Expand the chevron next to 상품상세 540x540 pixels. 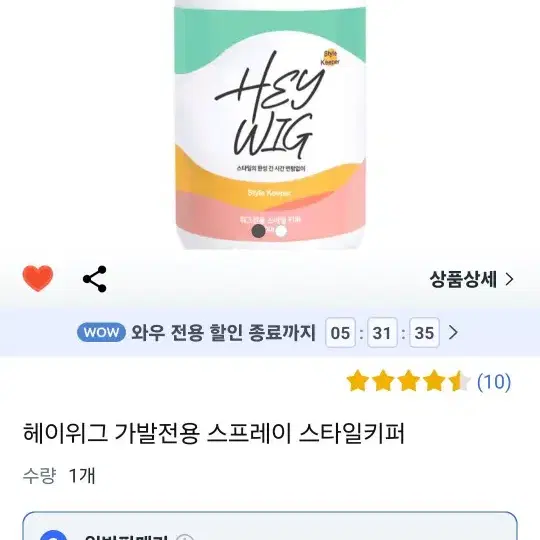[x=510, y=279]
